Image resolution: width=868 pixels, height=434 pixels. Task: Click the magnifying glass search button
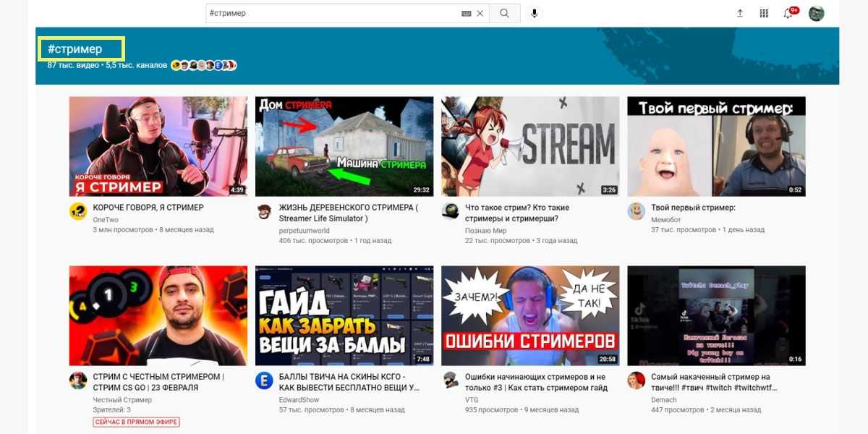click(504, 13)
